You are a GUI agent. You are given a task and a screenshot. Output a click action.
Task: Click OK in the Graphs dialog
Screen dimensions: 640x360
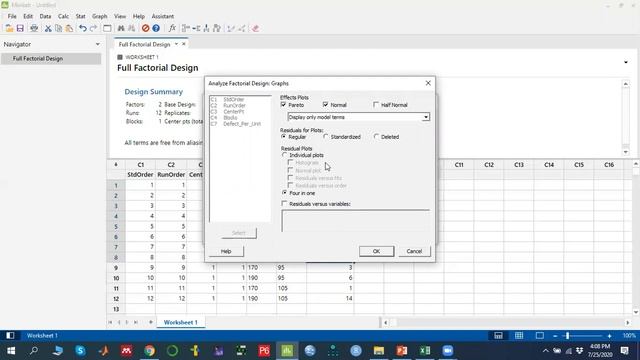tap(376, 251)
